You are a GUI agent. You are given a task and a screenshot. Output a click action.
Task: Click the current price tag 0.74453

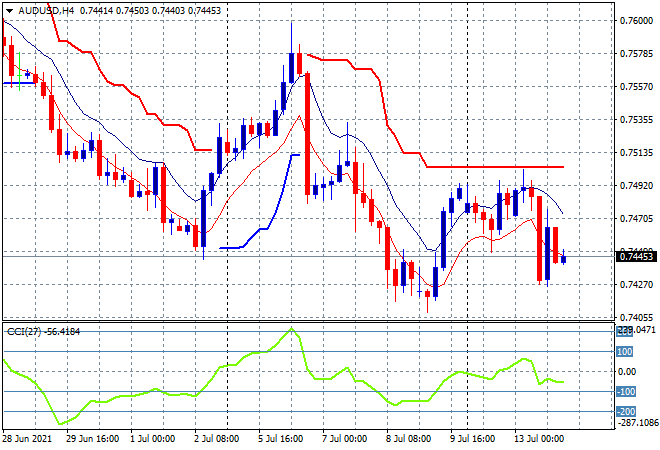click(x=634, y=257)
